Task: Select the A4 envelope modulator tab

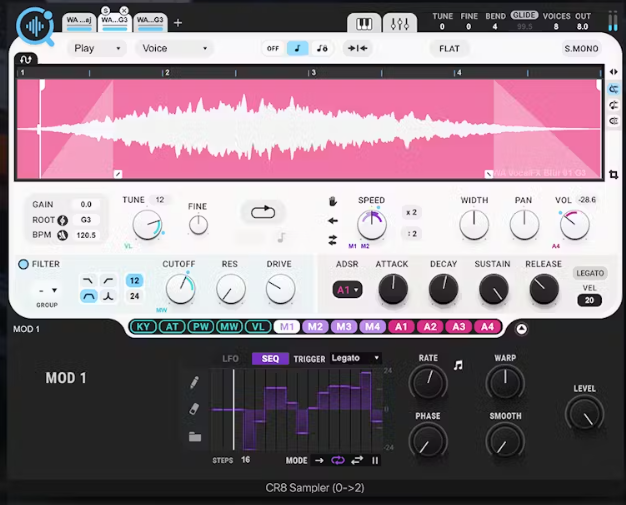Action: (487, 327)
